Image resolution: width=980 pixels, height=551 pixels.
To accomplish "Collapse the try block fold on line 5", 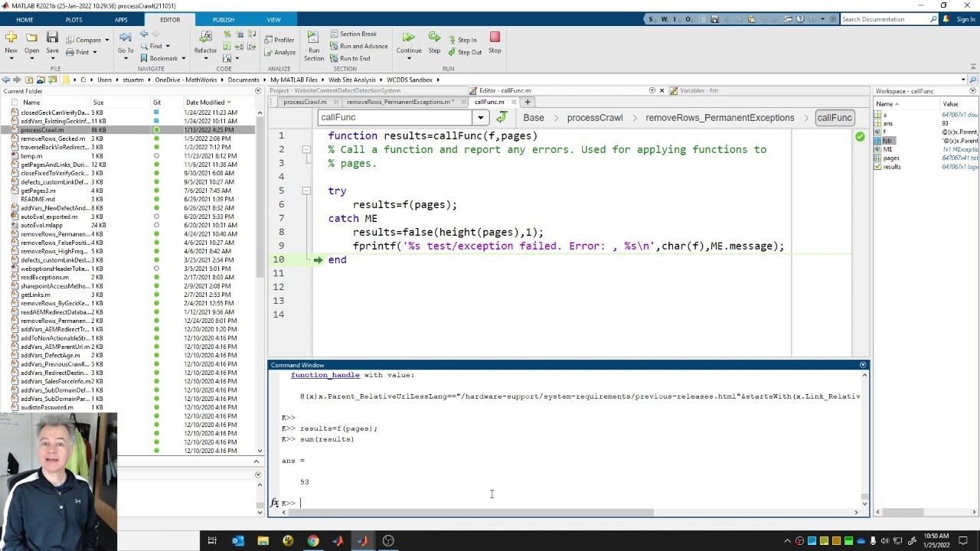I will pyautogui.click(x=306, y=191).
